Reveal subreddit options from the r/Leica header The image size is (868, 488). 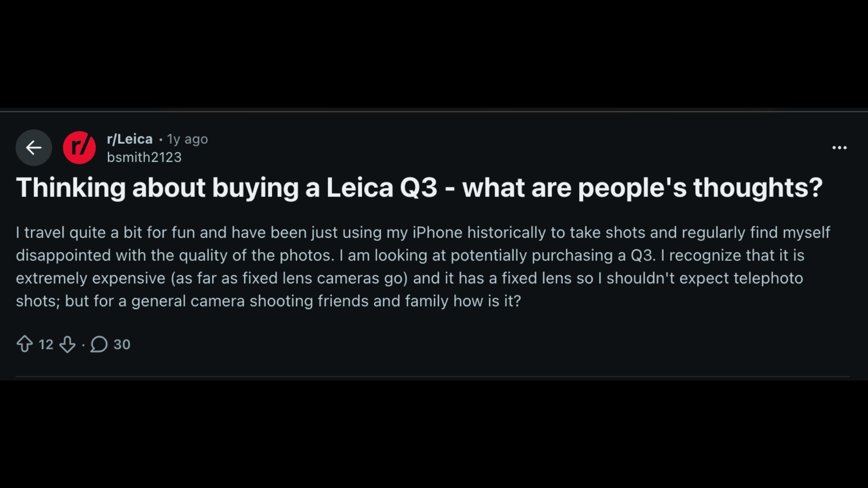click(x=129, y=139)
